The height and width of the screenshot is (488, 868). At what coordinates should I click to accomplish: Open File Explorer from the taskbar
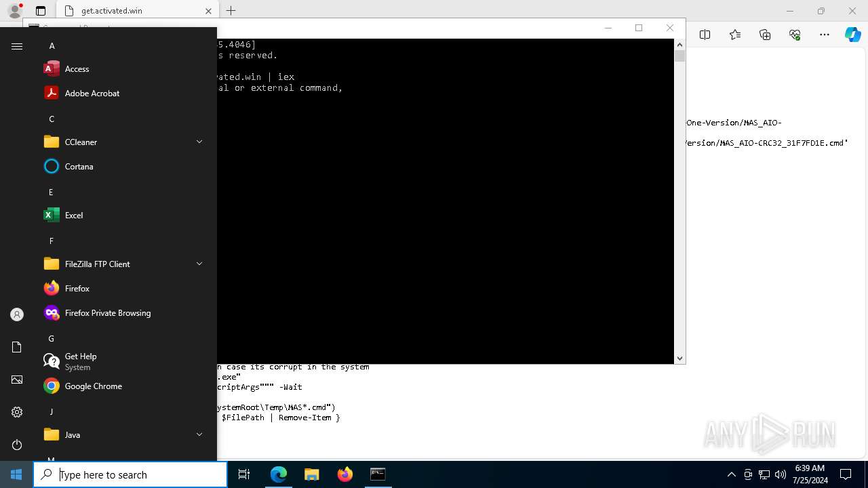coord(312,474)
